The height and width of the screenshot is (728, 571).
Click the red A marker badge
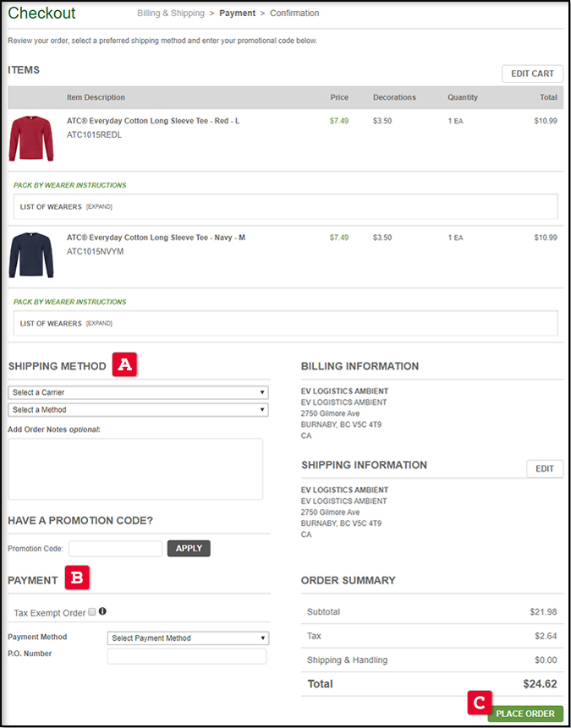(x=125, y=365)
